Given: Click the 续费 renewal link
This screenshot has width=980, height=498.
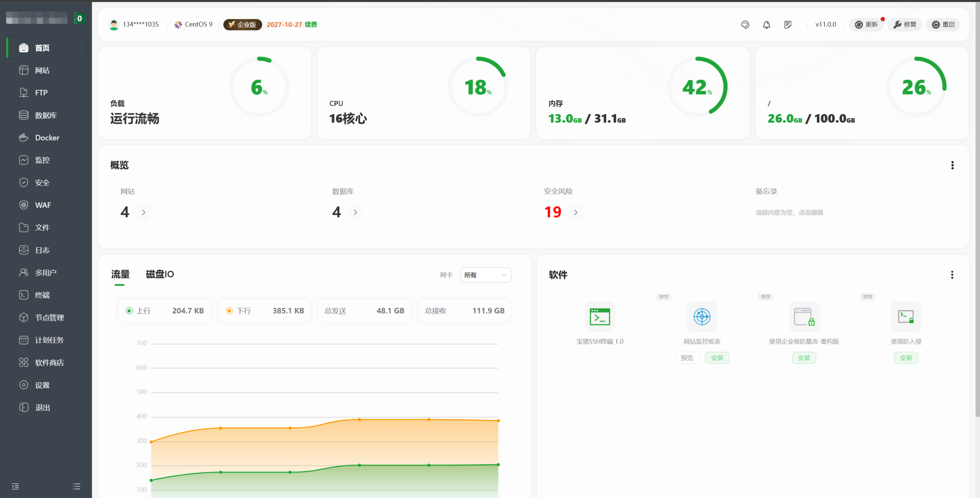Looking at the screenshot, I should (311, 25).
